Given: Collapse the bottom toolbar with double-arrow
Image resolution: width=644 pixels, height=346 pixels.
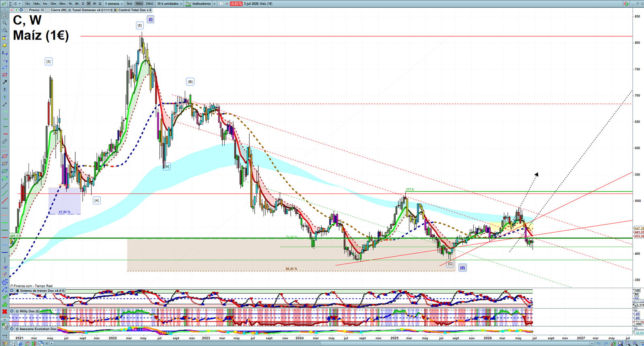Looking at the screenshot, I should tap(47, 343).
